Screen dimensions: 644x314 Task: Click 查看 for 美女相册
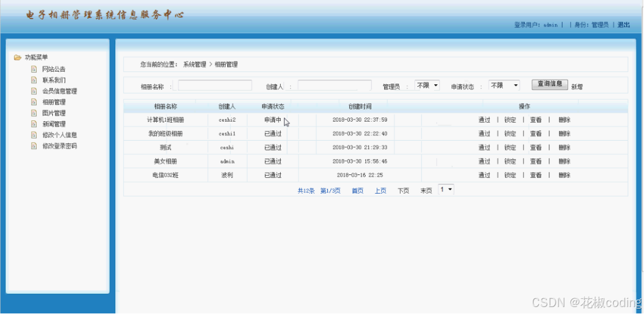[535, 161]
